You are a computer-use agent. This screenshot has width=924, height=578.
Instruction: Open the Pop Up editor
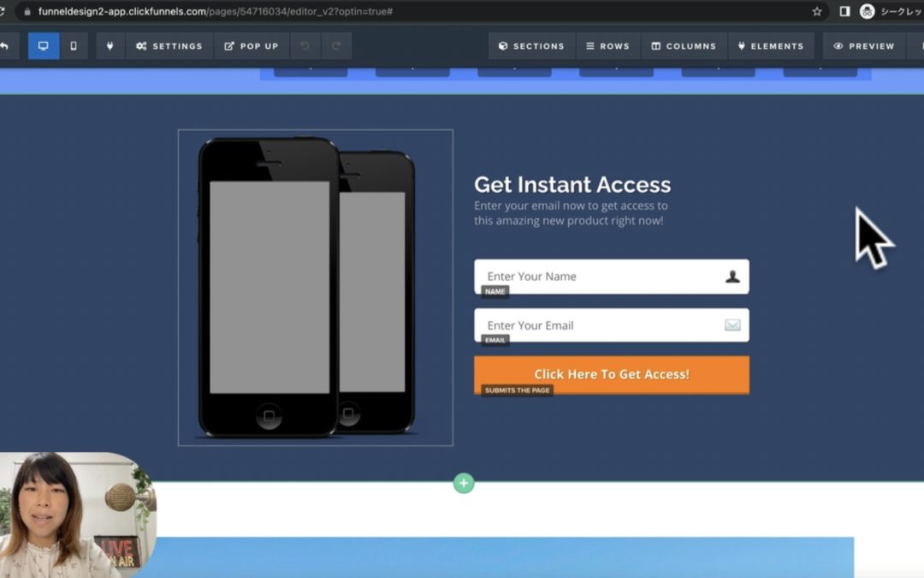252,46
